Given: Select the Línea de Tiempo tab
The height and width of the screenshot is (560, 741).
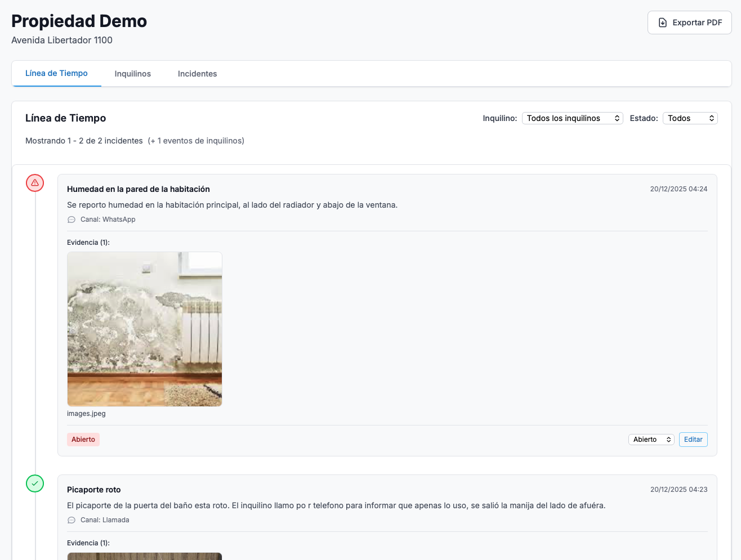Looking at the screenshot, I should [56, 74].
